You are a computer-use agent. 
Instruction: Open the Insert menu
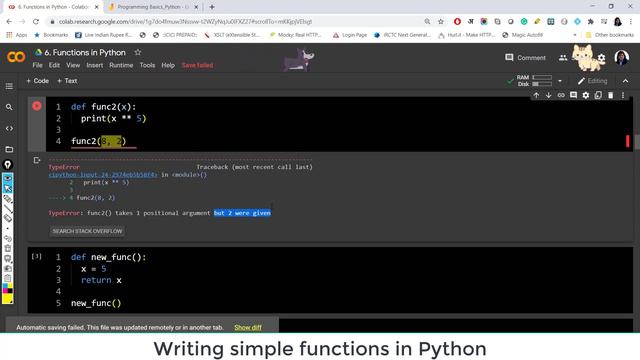(95, 65)
